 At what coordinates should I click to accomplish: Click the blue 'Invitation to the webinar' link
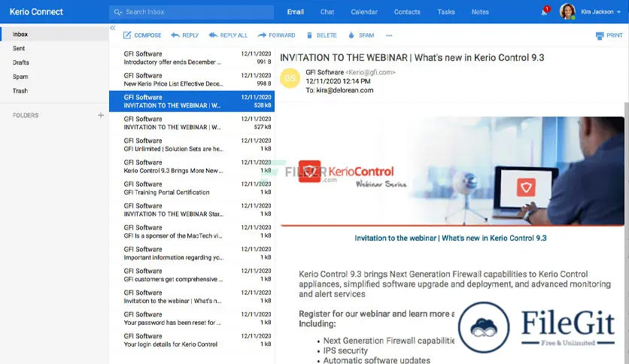pos(451,238)
